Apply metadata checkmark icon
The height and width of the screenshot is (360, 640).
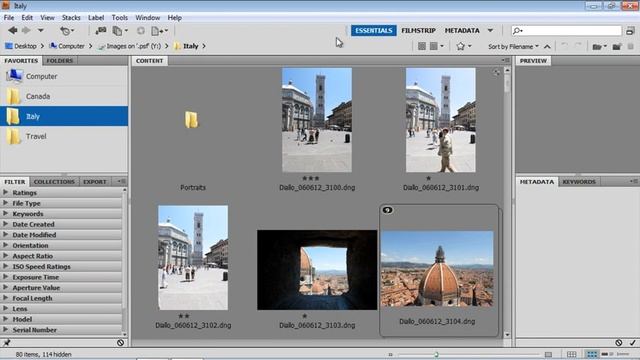point(633,342)
